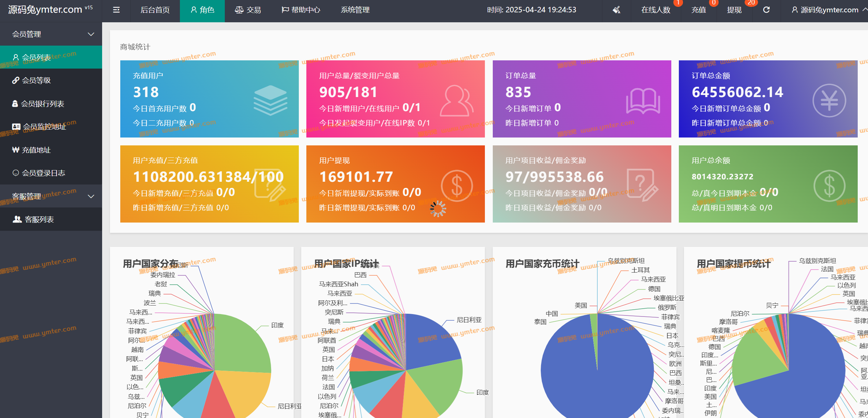
Task: Click the 835 order total value
Action: (x=518, y=92)
